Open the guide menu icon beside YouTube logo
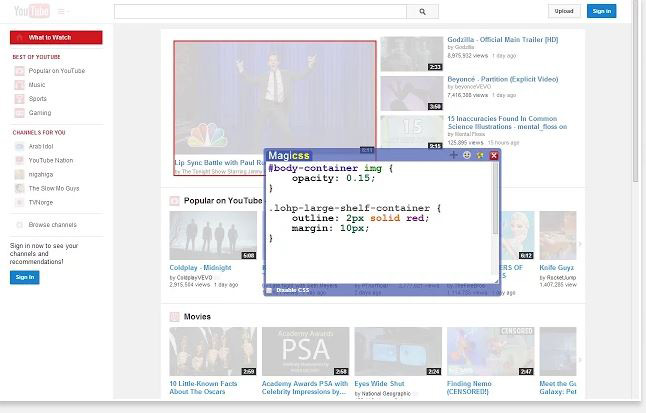The height and width of the screenshot is (413, 646). pyautogui.click(x=62, y=12)
